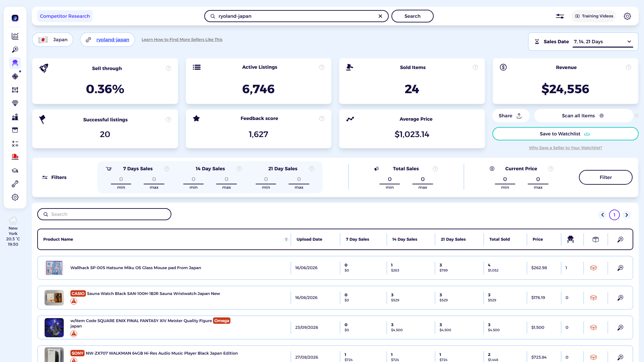Open the diamond sidebar icon
The width and height of the screenshot is (644, 362).
[x=15, y=103]
